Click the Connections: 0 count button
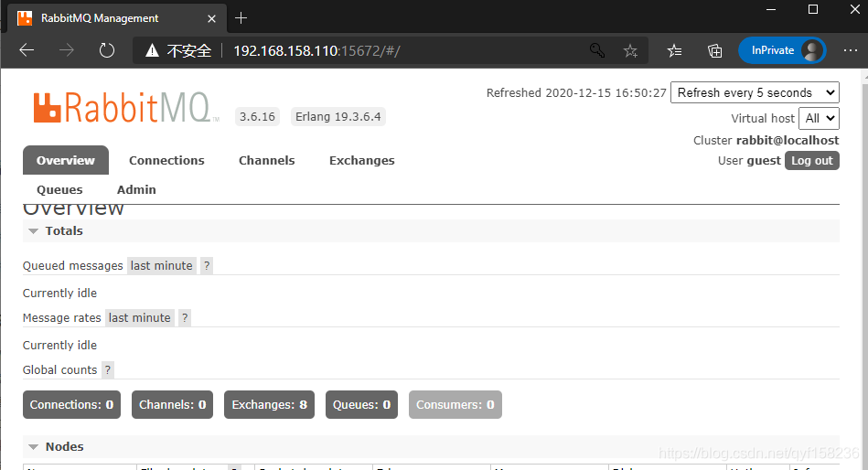868x470 pixels. 71,405
